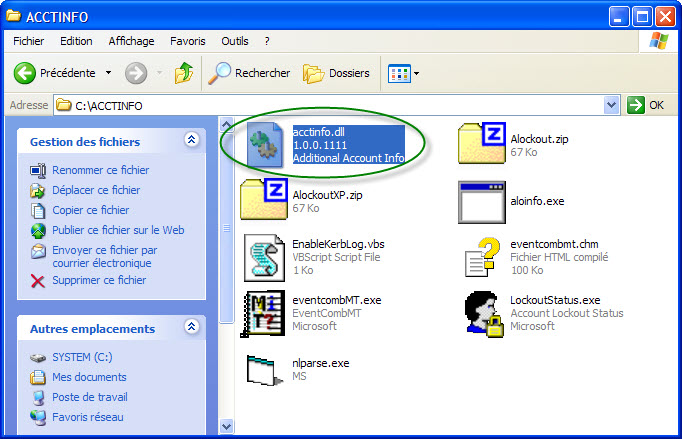Click the LockoutStatus.exe file name

[555, 300]
